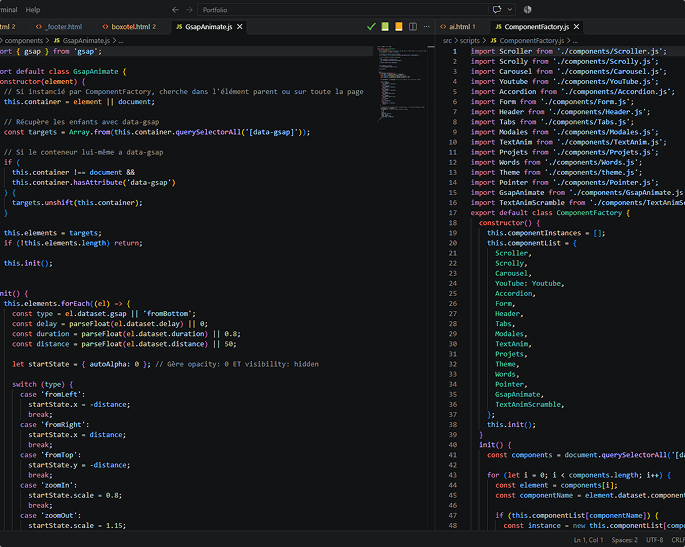
Task: Click 'const targets' line in GsapAnimate editor
Action: pos(157,132)
